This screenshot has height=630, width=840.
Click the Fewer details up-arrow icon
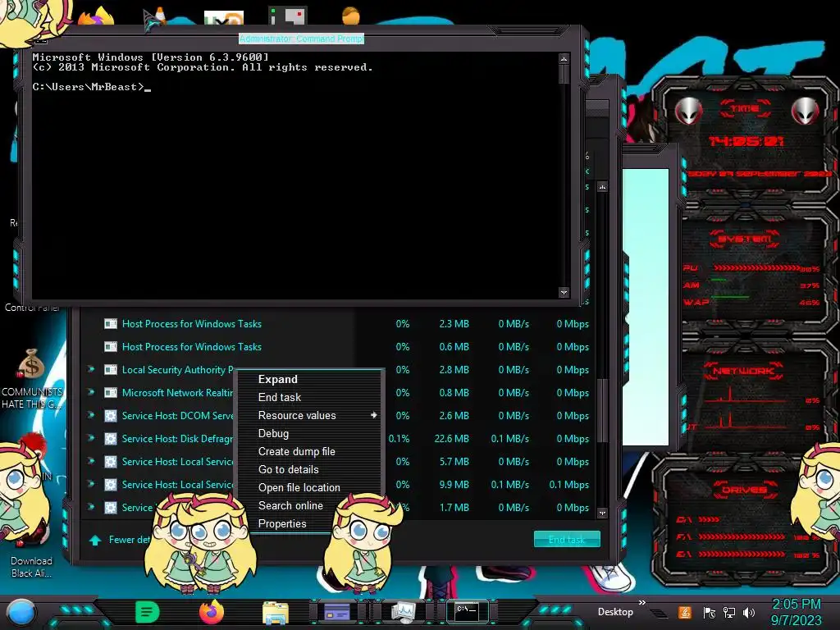click(95, 540)
